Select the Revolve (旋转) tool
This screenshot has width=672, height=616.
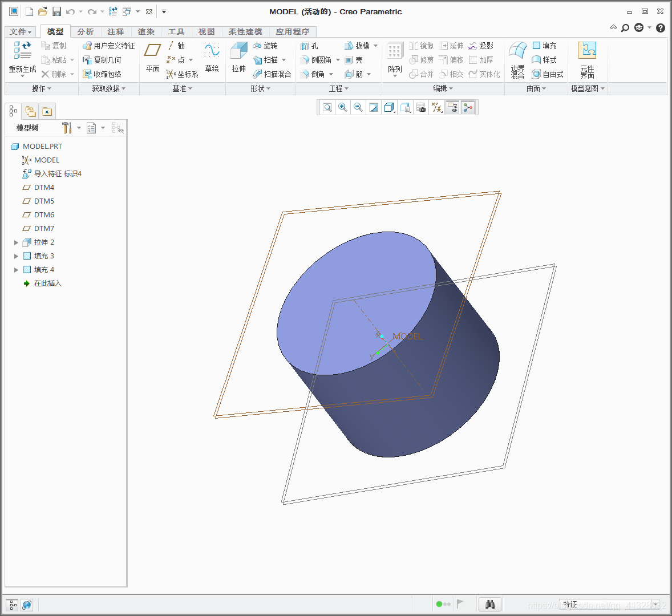[x=265, y=46]
